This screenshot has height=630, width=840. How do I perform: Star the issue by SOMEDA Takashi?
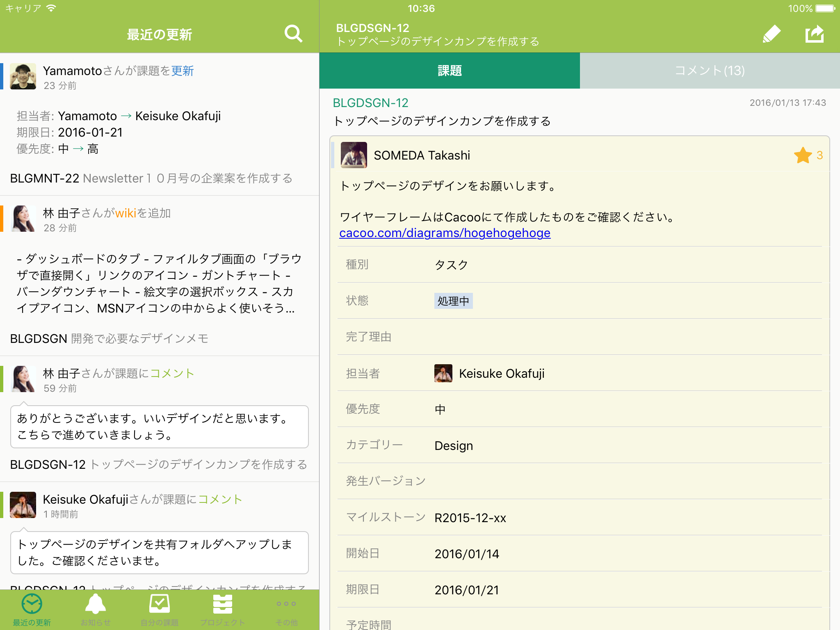[x=803, y=155]
